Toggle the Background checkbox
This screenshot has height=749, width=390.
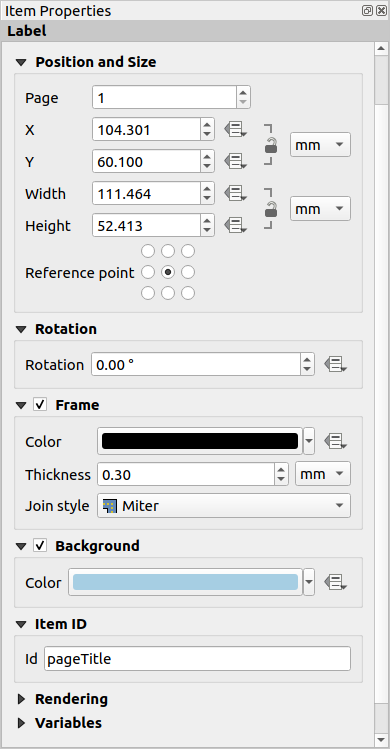tap(40, 546)
